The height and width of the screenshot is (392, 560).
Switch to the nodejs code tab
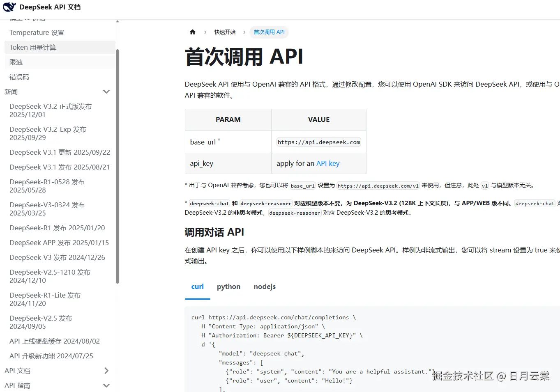264,287
